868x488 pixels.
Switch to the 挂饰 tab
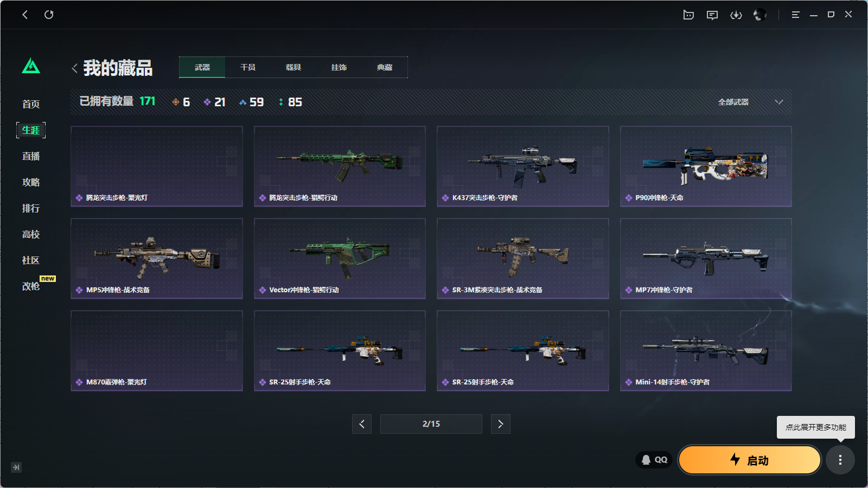click(x=339, y=67)
